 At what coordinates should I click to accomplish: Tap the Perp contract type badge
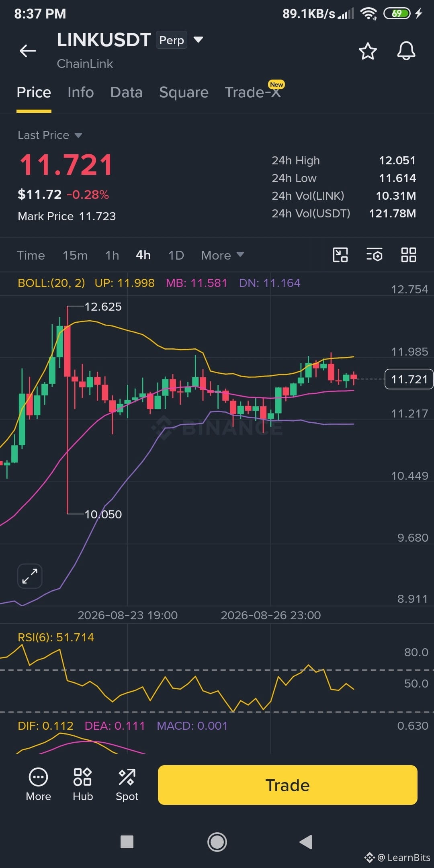(172, 40)
